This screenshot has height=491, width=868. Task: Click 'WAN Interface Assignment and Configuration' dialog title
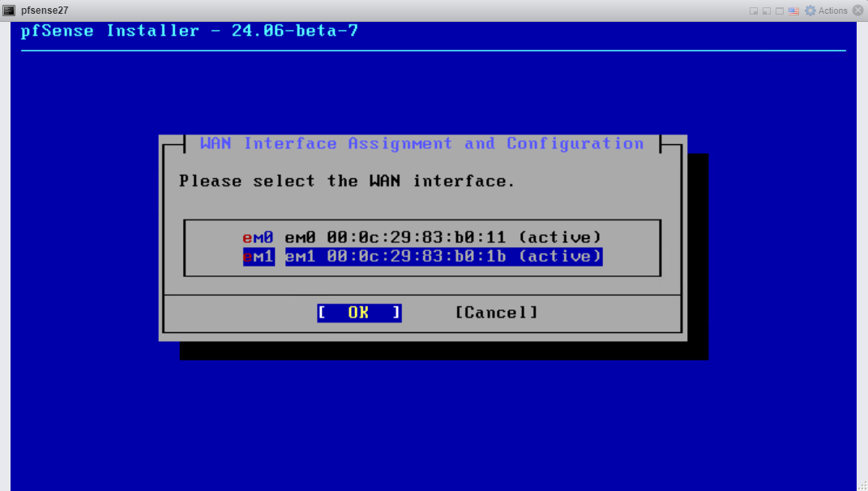(421, 143)
